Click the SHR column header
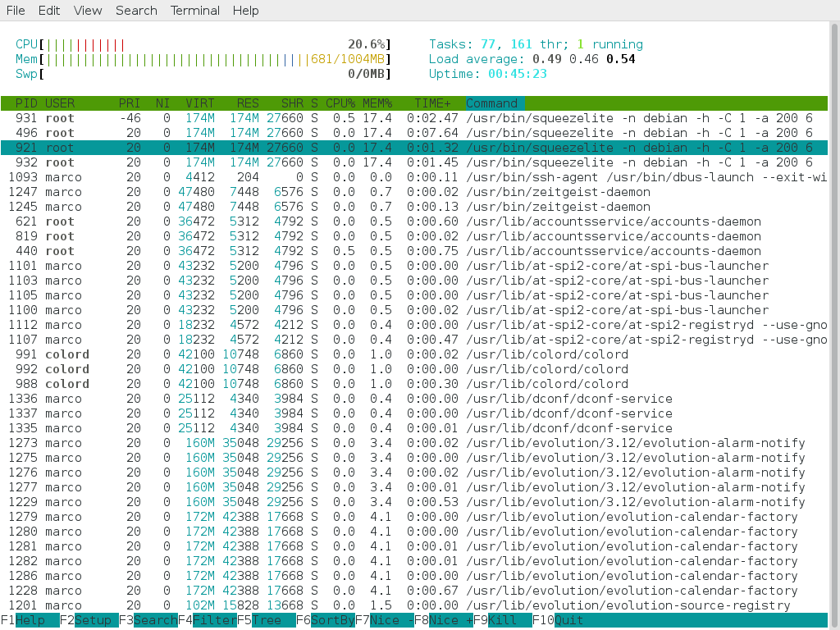Screen dimensions: 840x630 pos(292,103)
